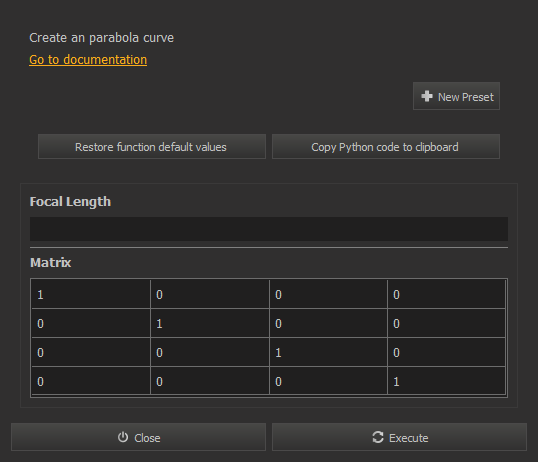Click the plus icon on New Preset

[x=426, y=96]
